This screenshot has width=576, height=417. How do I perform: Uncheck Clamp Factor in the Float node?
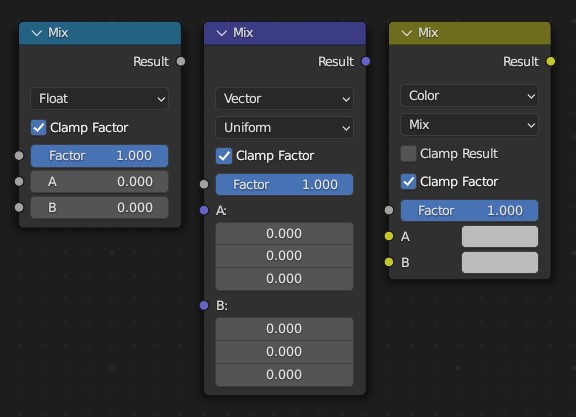coord(39,127)
